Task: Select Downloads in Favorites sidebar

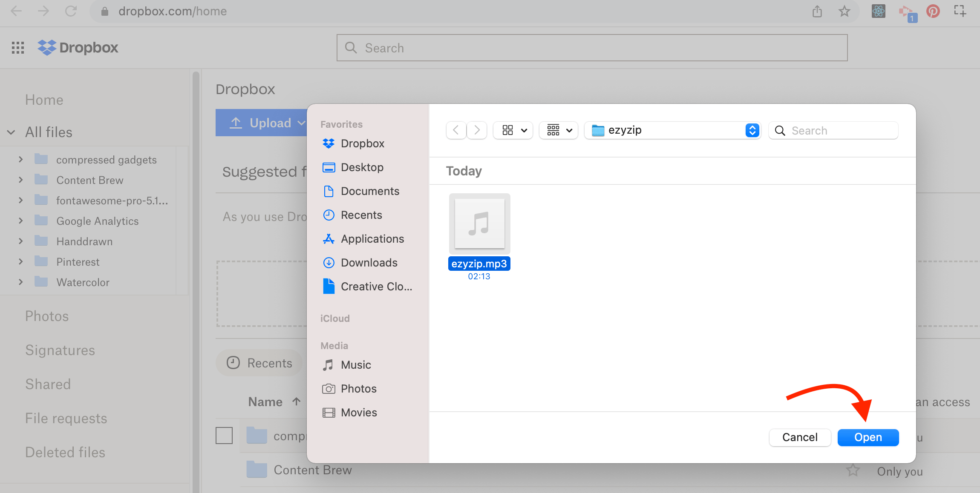Action: point(369,263)
